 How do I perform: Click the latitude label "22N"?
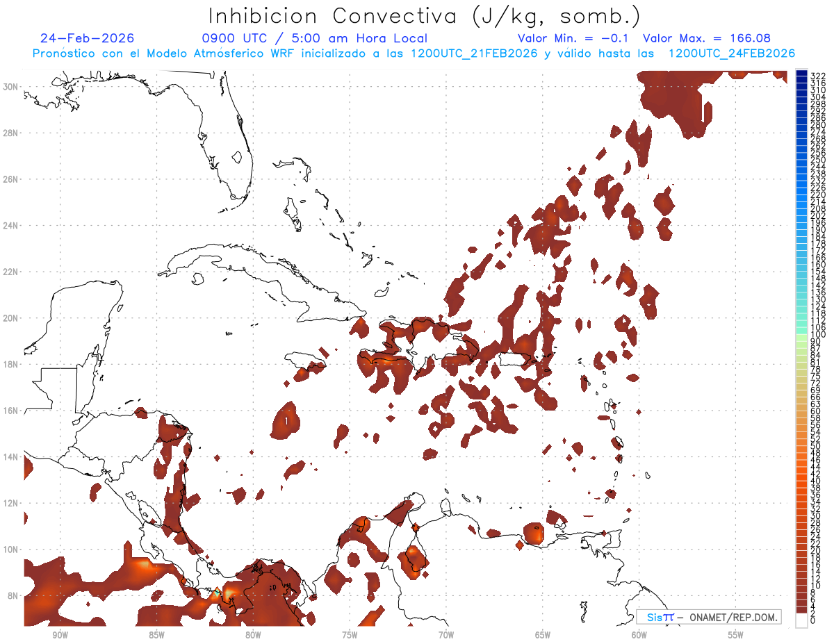pyautogui.click(x=12, y=272)
